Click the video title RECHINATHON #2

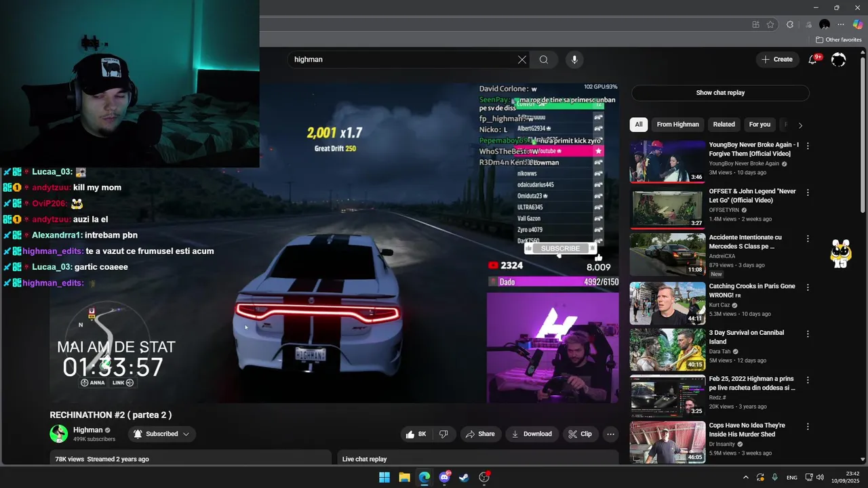(111, 415)
